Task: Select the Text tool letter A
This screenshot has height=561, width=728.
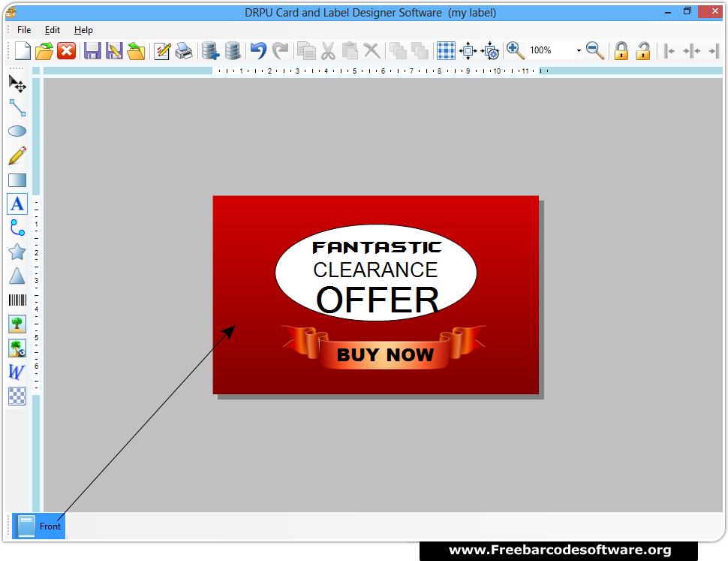Action: pyautogui.click(x=17, y=204)
